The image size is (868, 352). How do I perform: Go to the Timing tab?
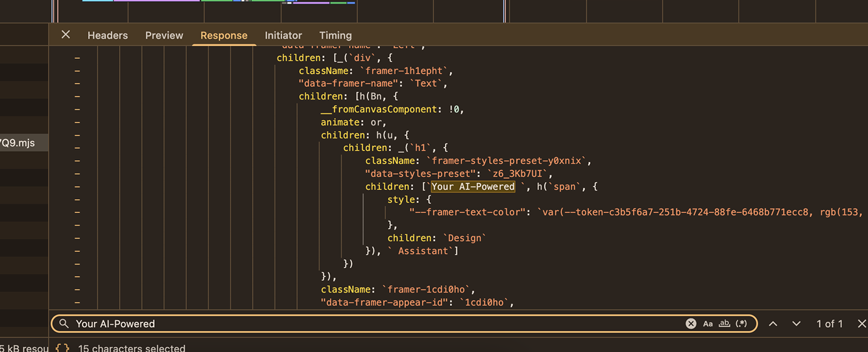[335, 35]
